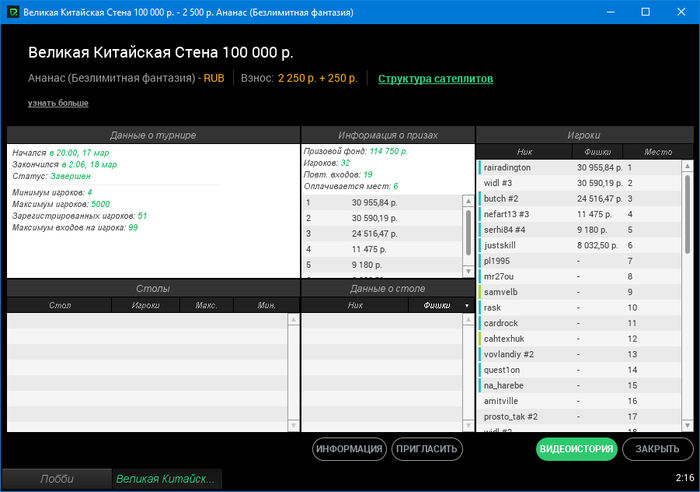Click the Стол column header
Image resolution: width=700 pixels, height=492 pixels.
tap(59, 305)
